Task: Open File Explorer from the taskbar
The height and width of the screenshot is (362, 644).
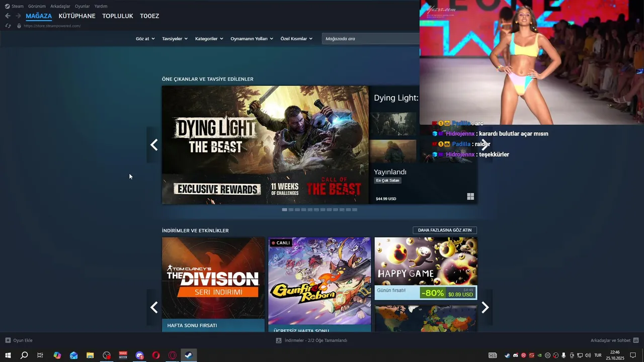Action: point(90,355)
